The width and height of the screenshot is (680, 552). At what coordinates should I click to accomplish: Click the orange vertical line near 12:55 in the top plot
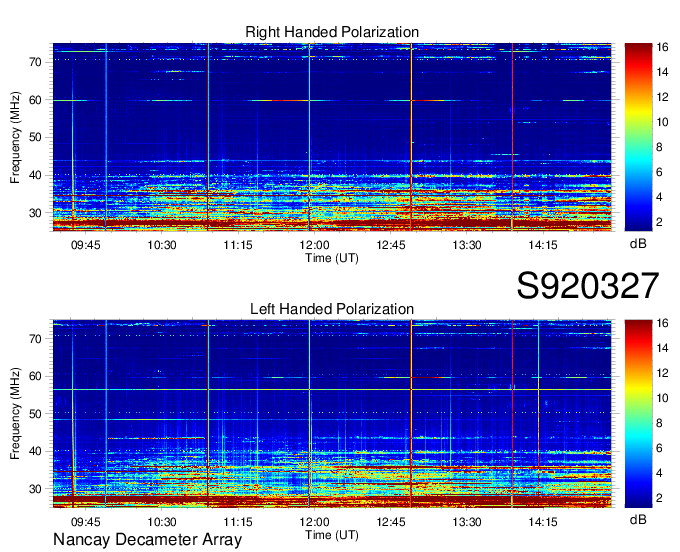tap(411, 137)
